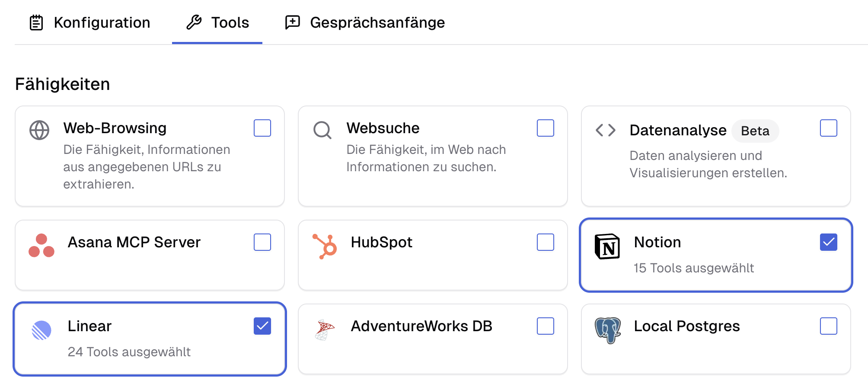The width and height of the screenshot is (868, 390).
Task: Click the Local Postgres label
Action: pyautogui.click(x=686, y=326)
